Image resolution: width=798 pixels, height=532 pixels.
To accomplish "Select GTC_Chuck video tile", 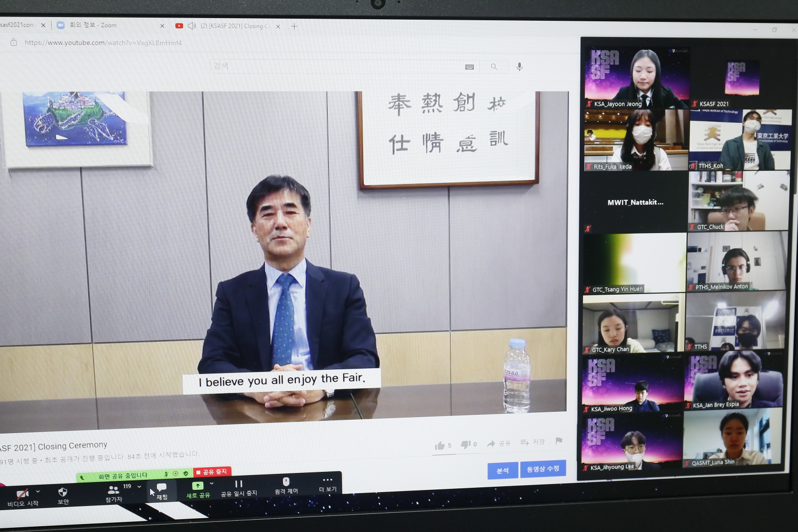I will (x=739, y=201).
